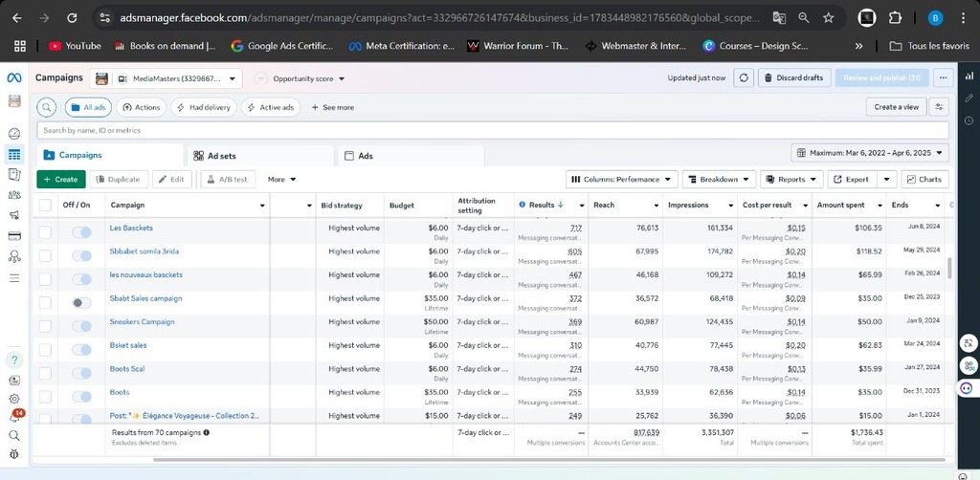Select the Active ads filter chip
Image resolution: width=980 pixels, height=480 pixels.
[x=271, y=107]
